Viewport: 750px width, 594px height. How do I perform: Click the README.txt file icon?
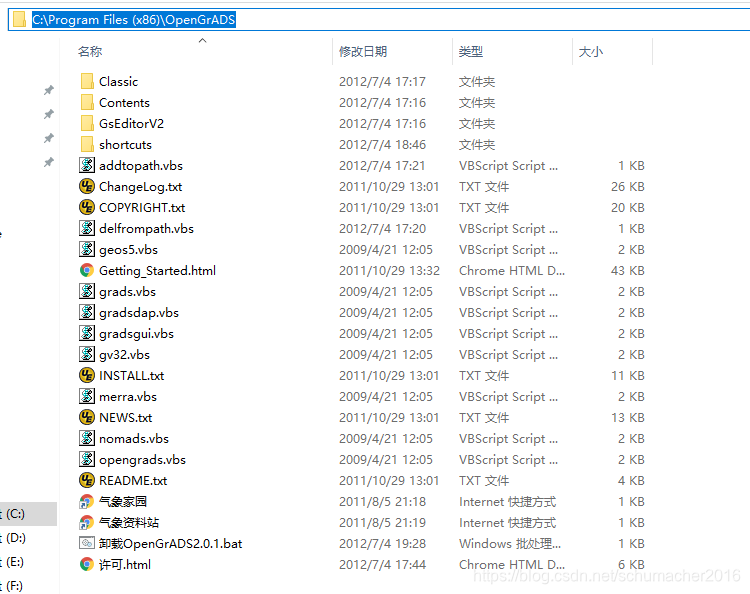coord(87,481)
